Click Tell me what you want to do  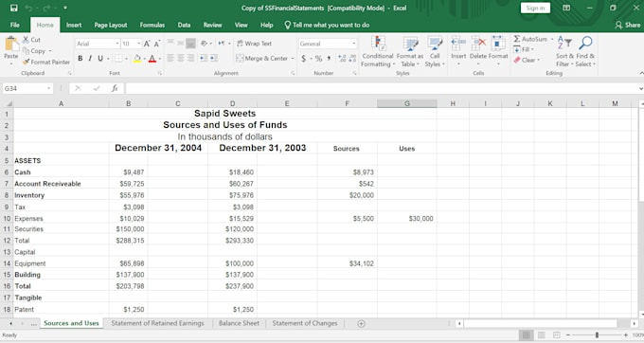click(x=327, y=25)
